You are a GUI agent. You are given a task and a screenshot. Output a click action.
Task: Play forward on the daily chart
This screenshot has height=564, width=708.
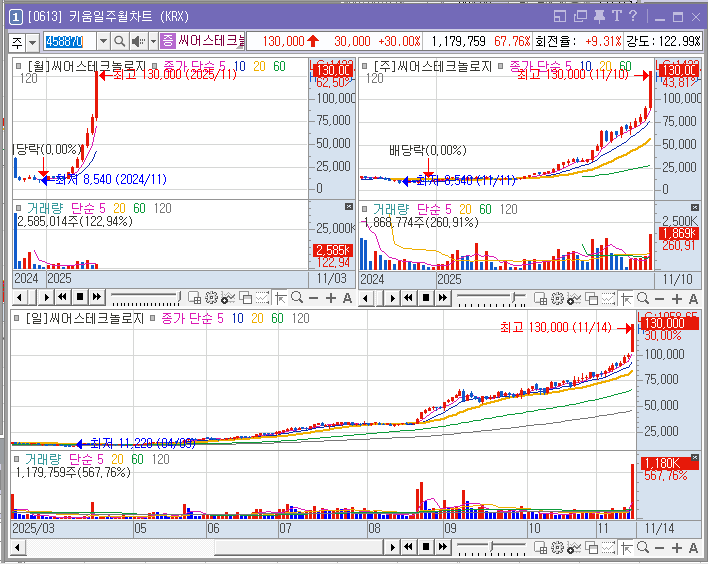(392, 547)
